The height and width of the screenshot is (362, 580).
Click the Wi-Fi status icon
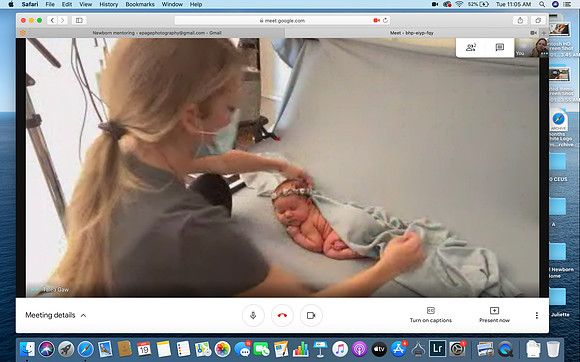(x=459, y=4)
